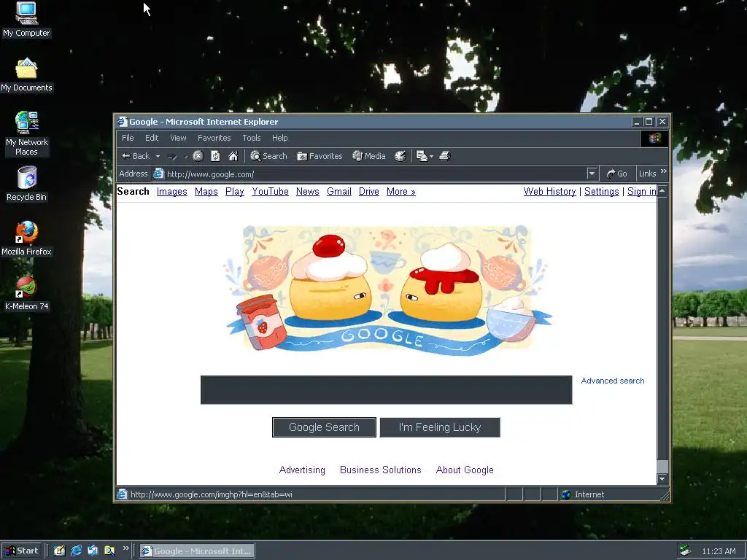747x560 pixels.
Task: Click the address bar URL field
Action: 374,174
